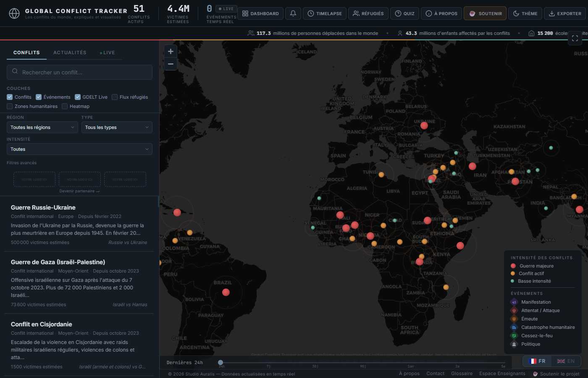Open the 'Devenir partenaire' link

(x=79, y=191)
